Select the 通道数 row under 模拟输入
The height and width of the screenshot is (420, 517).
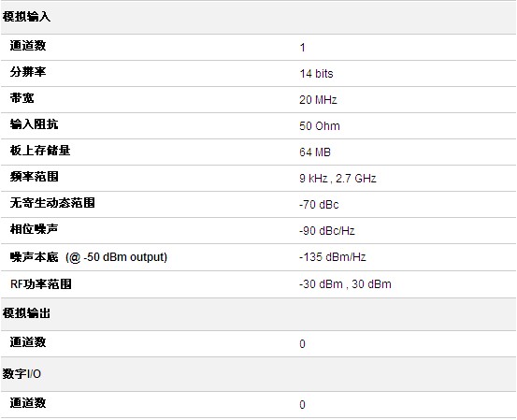pyautogui.click(x=258, y=47)
